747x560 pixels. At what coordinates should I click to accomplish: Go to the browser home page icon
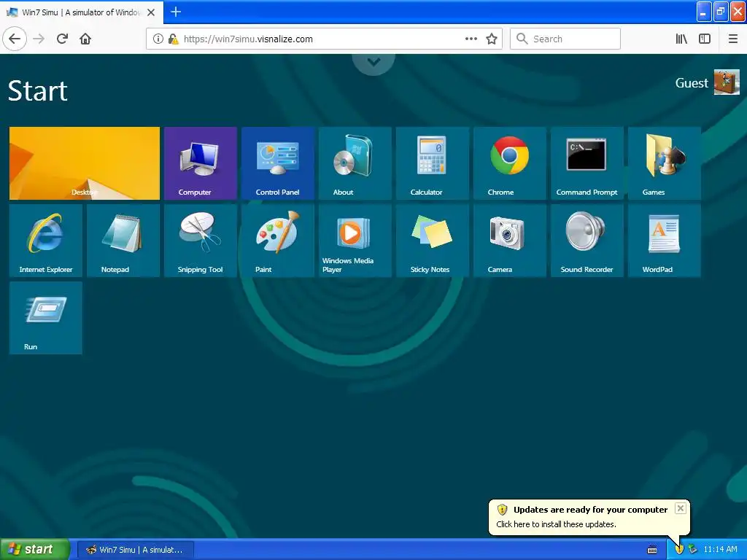point(85,39)
